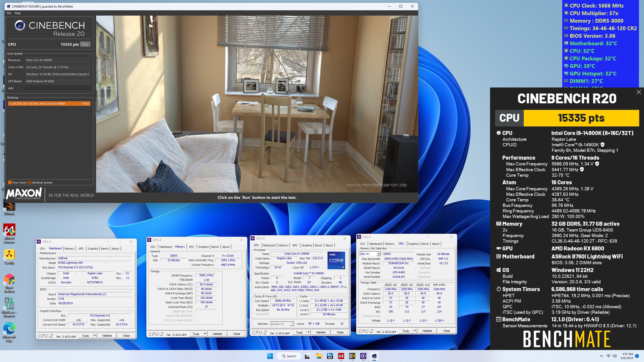Image resolution: width=644 pixels, height=362 pixels.
Task: Click Cinebench title bar app icon
Action: (x=9, y=6)
